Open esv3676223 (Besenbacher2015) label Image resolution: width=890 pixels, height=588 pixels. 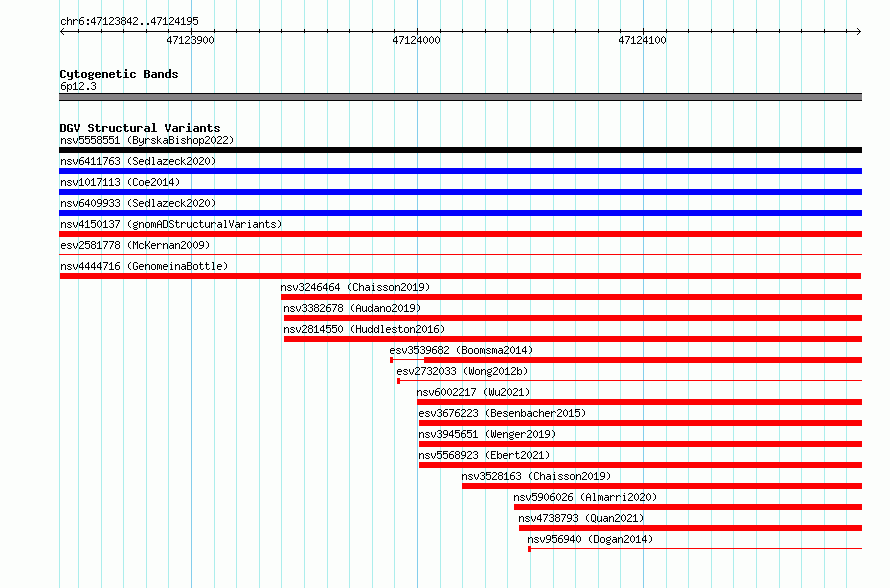[502, 413]
